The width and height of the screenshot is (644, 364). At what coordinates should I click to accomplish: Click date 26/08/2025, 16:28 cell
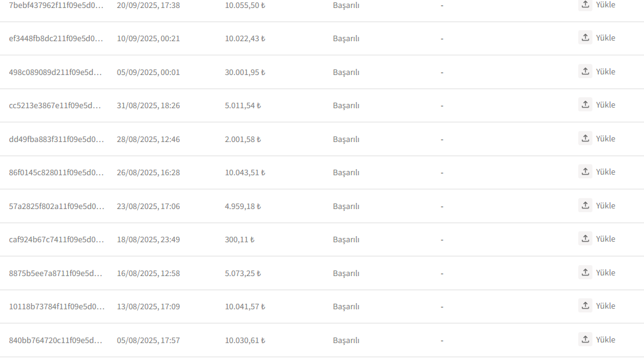pyautogui.click(x=148, y=173)
